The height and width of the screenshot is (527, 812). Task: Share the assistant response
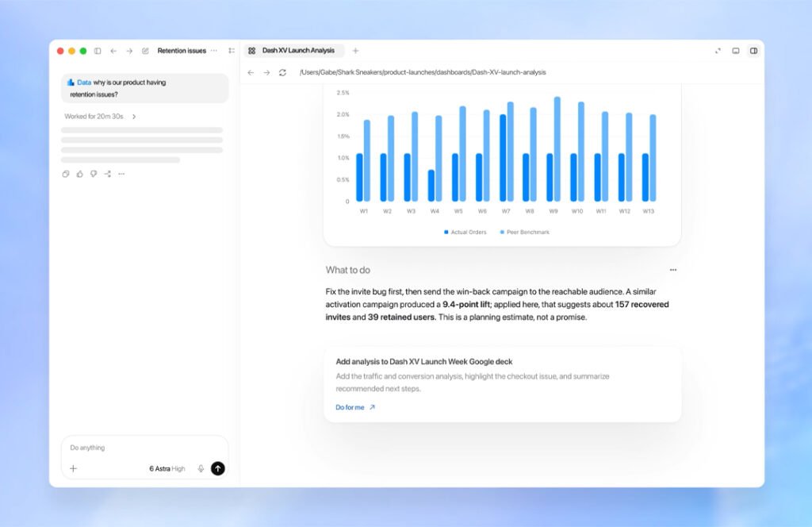(108, 174)
